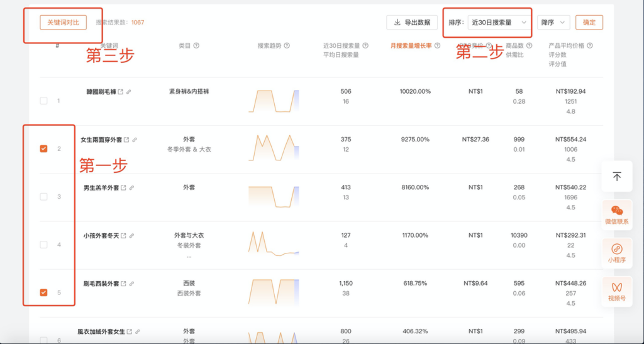Open the 近30日搜索量 sort dropdown
The width and height of the screenshot is (644, 344).
[499, 23]
